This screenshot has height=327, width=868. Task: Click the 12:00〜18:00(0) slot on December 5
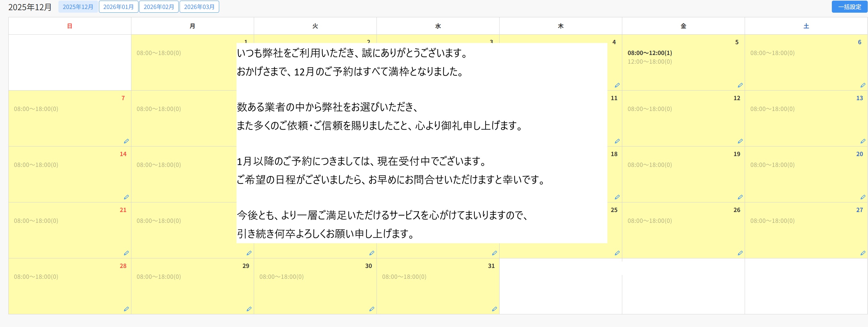649,62
